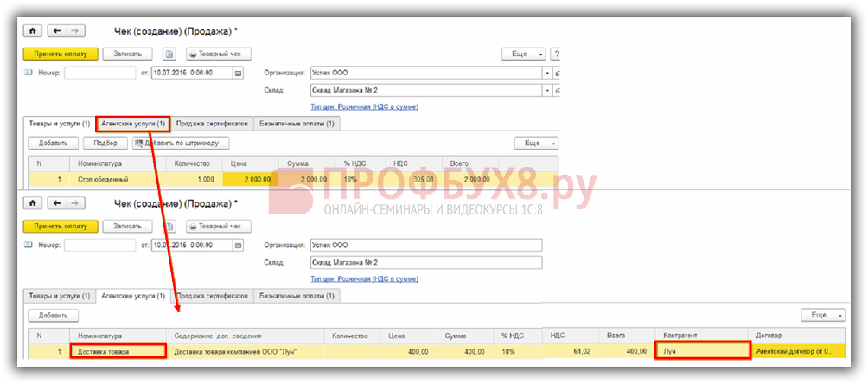Expand Организация dropdown arrow, form listing Стол обеденный
Image resolution: width=868 pixels, height=384 pixels.
(547, 74)
